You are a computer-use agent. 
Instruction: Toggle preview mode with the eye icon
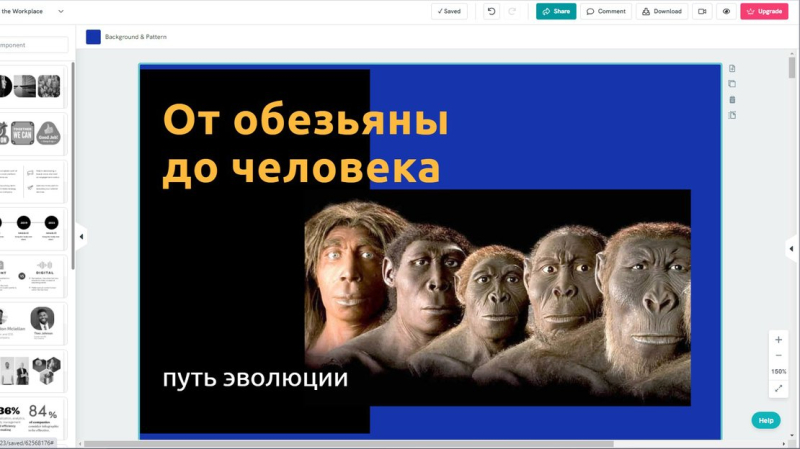click(x=726, y=11)
